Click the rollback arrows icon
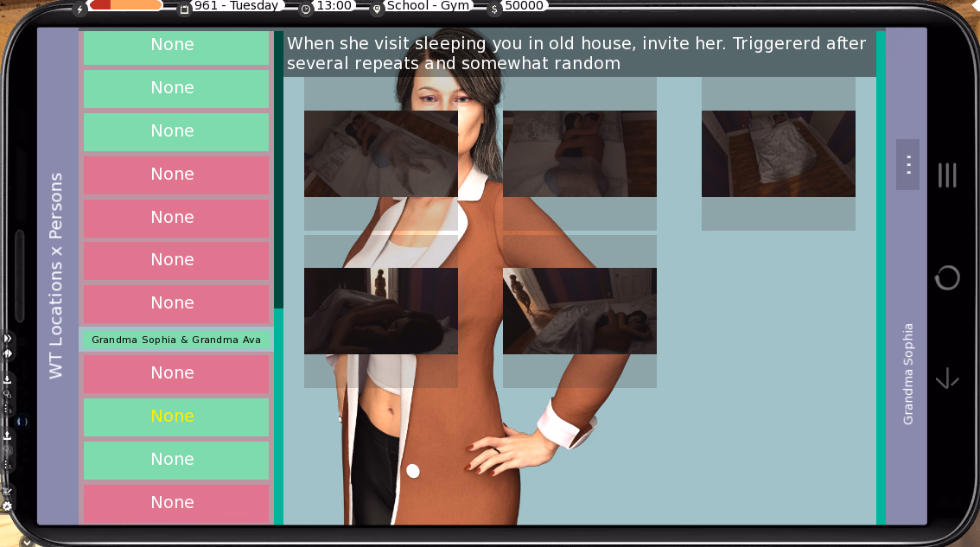Viewport: 980px width, 547px height. click(8, 353)
